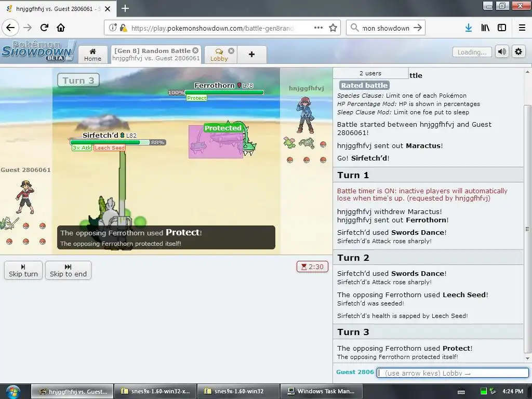Close the Random Battle room tab
532x399 pixels.
[195, 50]
